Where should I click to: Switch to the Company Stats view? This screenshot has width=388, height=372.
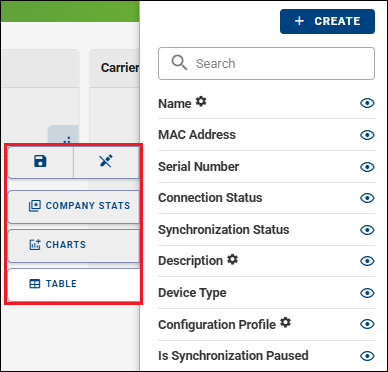(73, 206)
